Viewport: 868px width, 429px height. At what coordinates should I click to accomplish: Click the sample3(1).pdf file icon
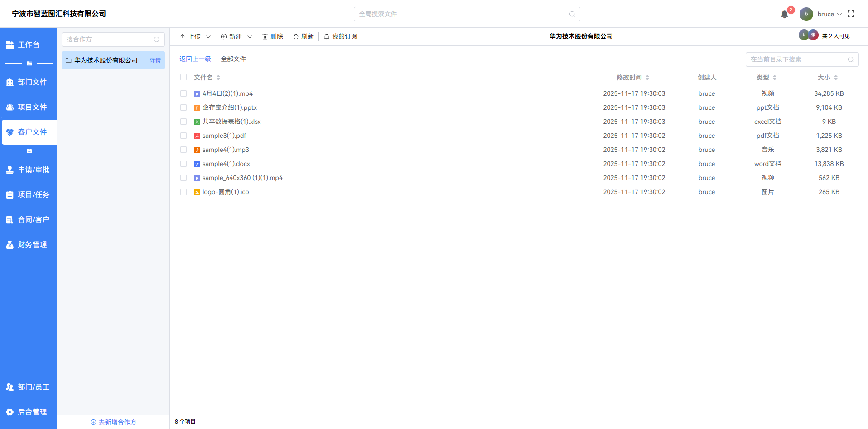pyautogui.click(x=197, y=136)
